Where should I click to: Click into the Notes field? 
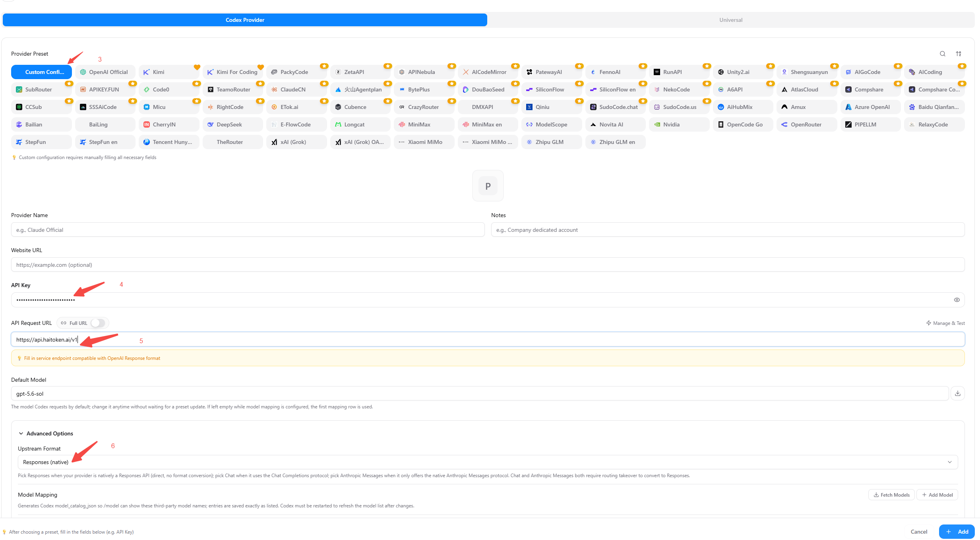[728, 230]
